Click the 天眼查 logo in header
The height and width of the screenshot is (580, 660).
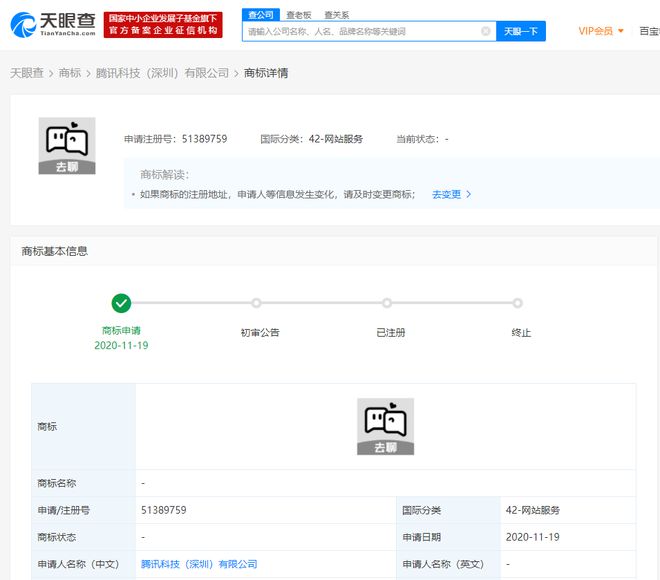tap(52, 25)
